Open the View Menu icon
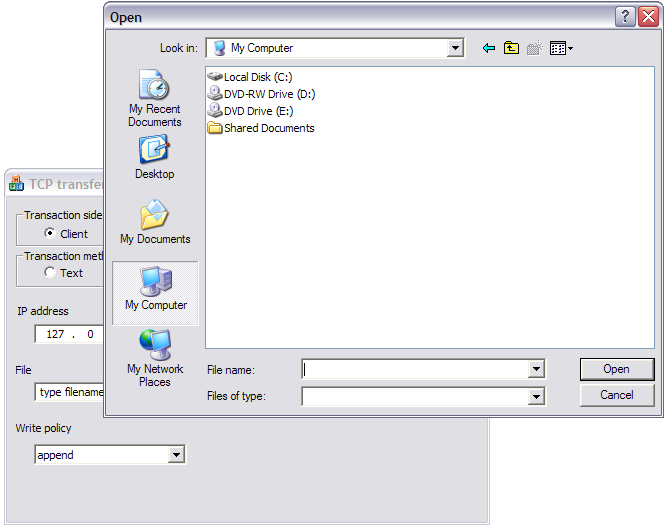 tap(561, 48)
